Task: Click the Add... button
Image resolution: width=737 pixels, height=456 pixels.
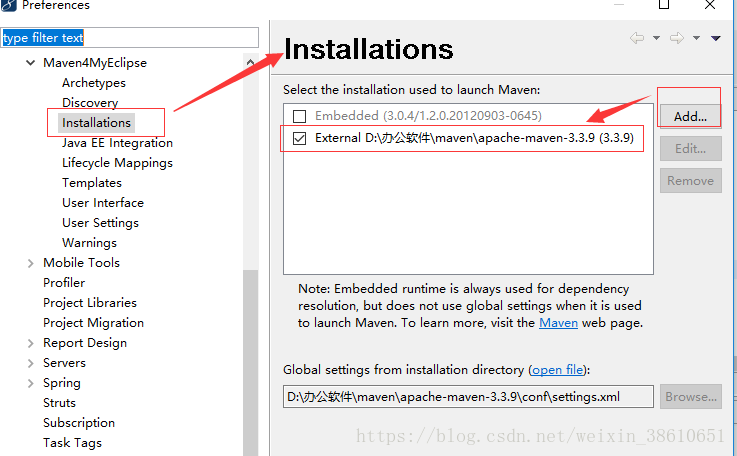Action: [690, 116]
